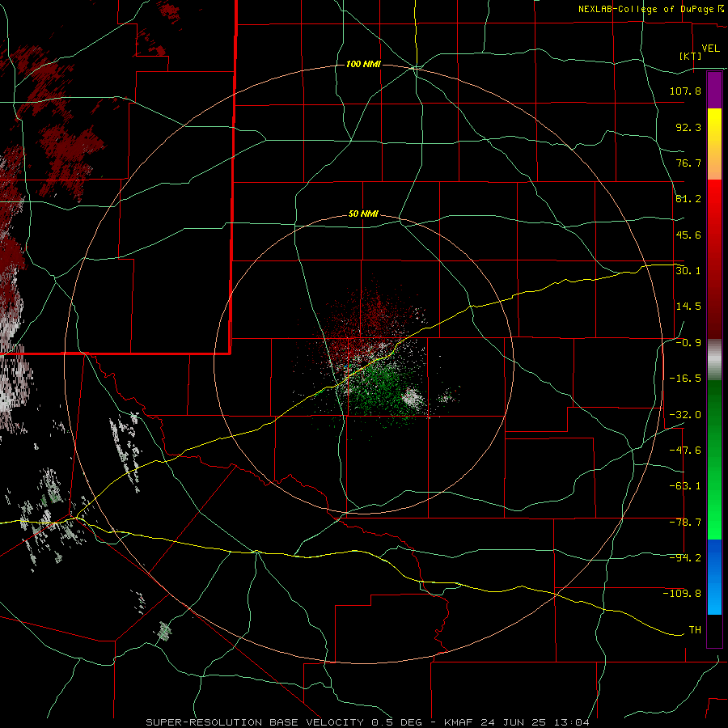The height and width of the screenshot is (728, 728).
Task: Click the VEL legend title
Action: coord(710,49)
